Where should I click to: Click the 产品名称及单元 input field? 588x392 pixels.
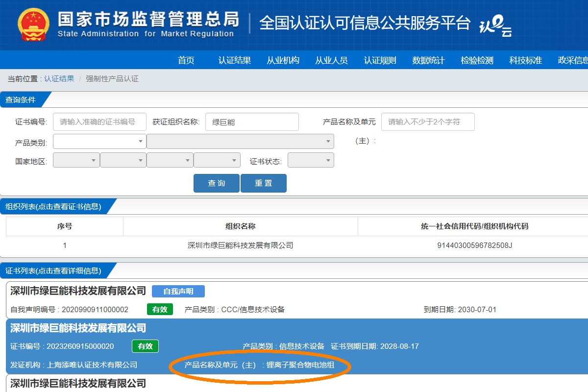(x=428, y=122)
